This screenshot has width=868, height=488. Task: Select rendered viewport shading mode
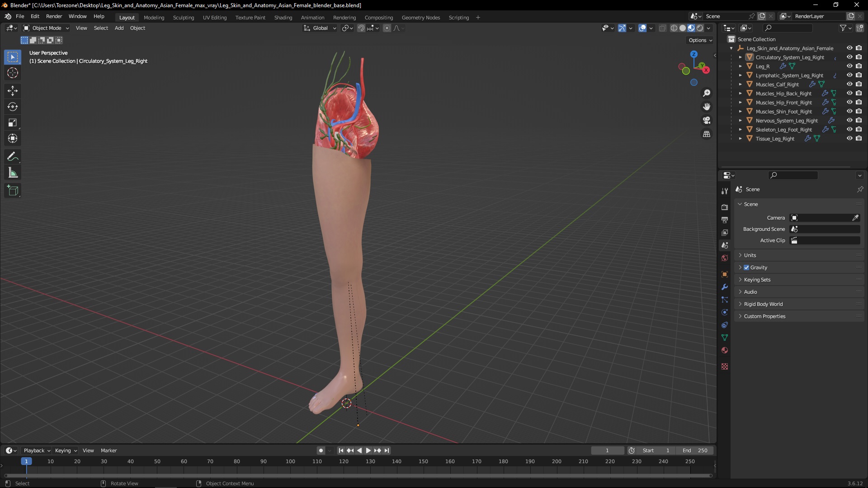coord(700,28)
